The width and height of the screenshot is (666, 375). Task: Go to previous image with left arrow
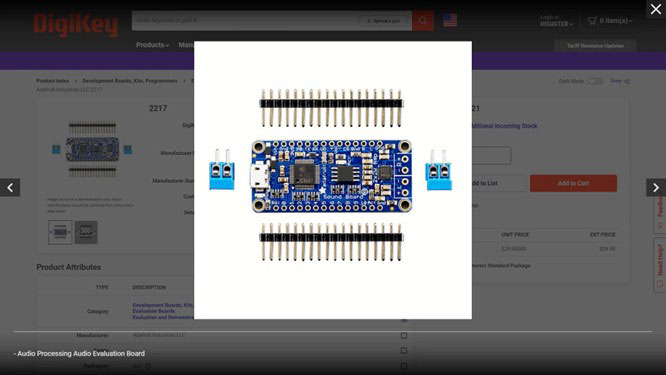click(x=10, y=187)
